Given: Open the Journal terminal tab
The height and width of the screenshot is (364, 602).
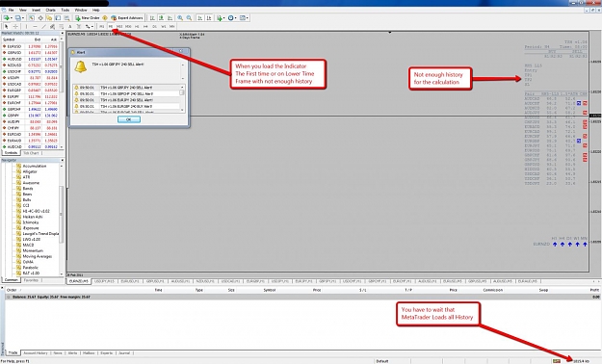Looking at the screenshot, I should coord(124,352).
